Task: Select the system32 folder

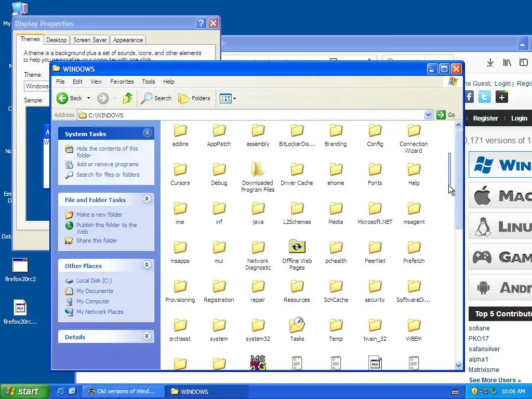Action: [258, 330]
